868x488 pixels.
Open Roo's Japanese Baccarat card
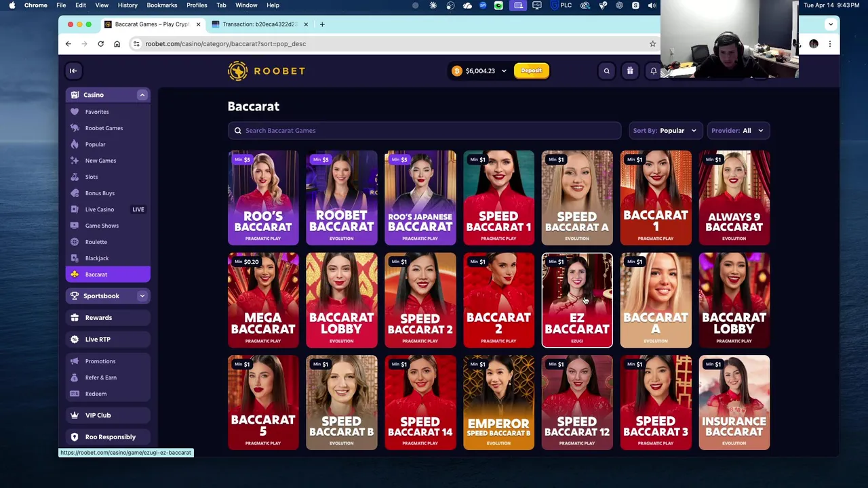tap(420, 197)
